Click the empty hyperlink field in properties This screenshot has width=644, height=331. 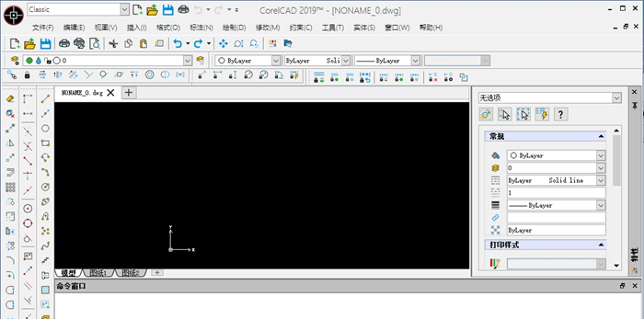pos(556,218)
